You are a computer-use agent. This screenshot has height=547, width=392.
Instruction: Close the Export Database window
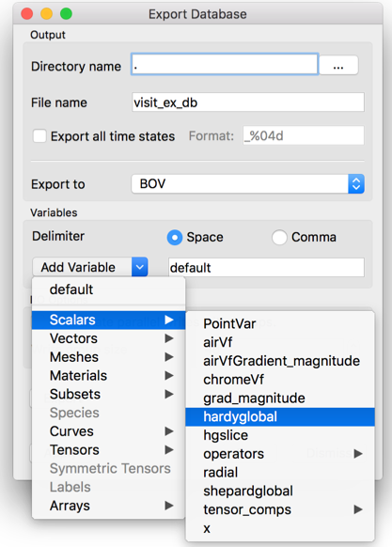pos(27,13)
